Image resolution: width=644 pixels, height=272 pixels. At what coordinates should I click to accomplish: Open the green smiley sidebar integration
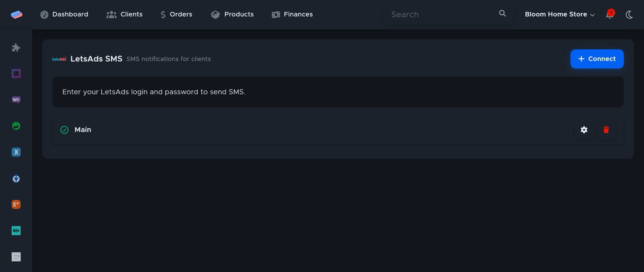[x=16, y=126]
